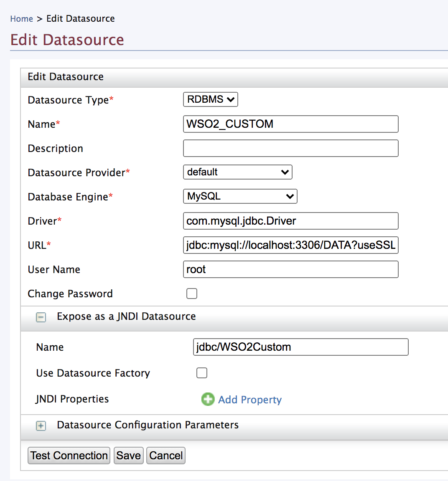Click the Add Property link text

(x=249, y=400)
